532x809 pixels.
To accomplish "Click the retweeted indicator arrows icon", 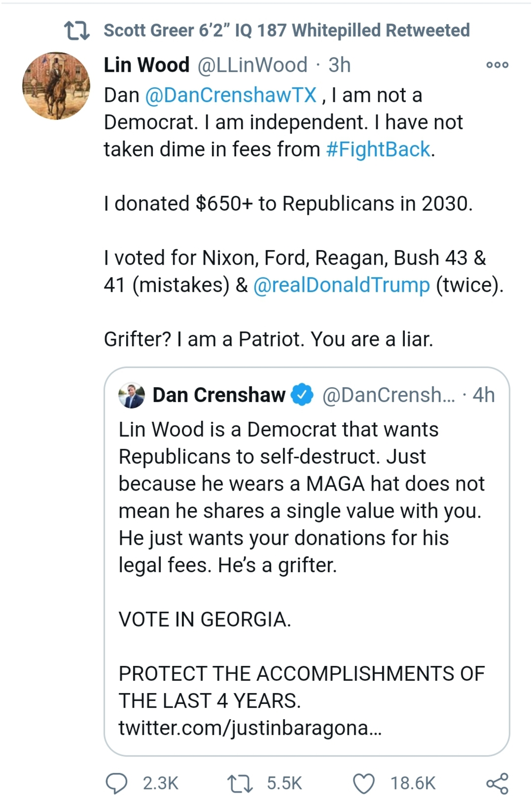I will click(77, 31).
